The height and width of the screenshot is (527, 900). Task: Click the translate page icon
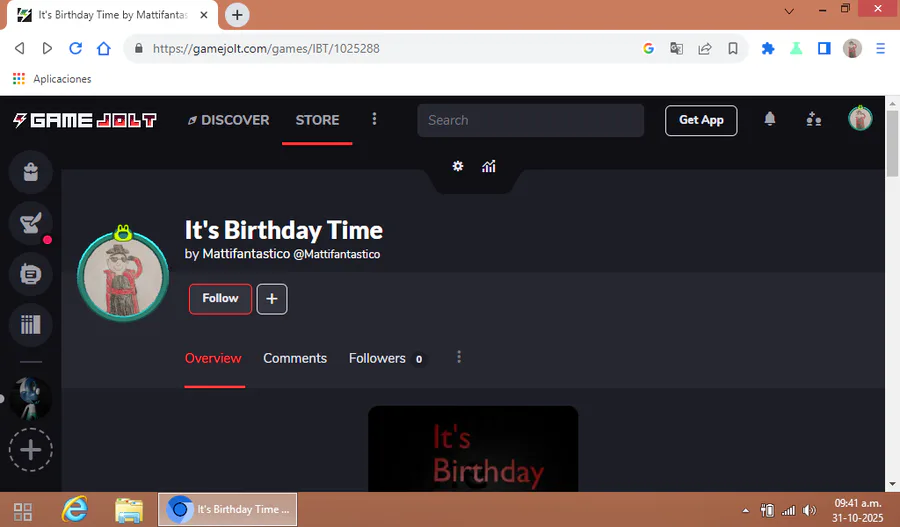(x=676, y=48)
